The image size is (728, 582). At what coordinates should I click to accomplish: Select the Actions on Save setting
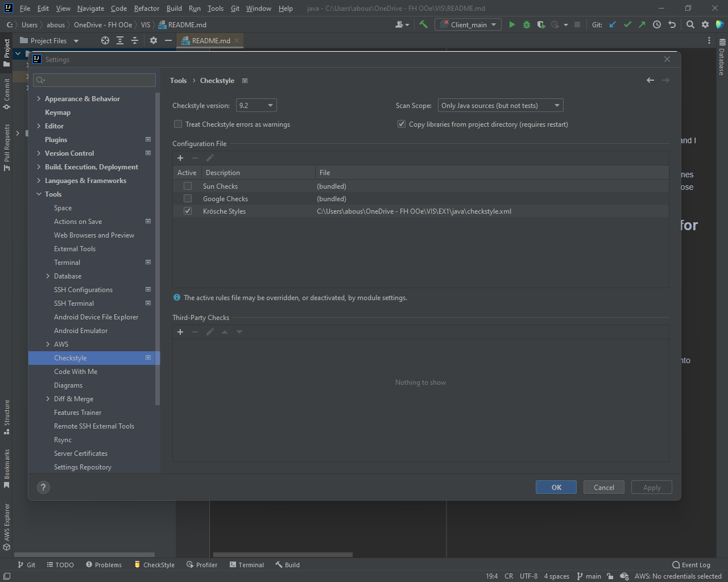click(x=78, y=222)
